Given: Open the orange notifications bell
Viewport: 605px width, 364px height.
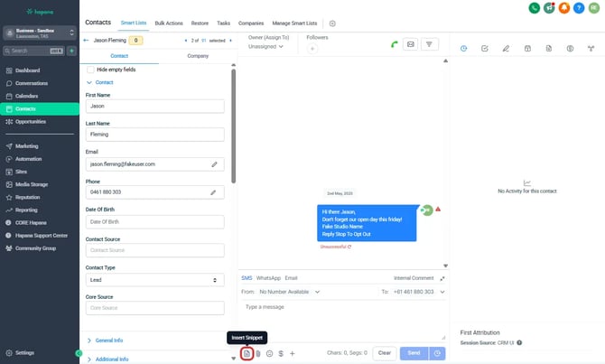Looking at the screenshot, I should [x=564, y=8].
